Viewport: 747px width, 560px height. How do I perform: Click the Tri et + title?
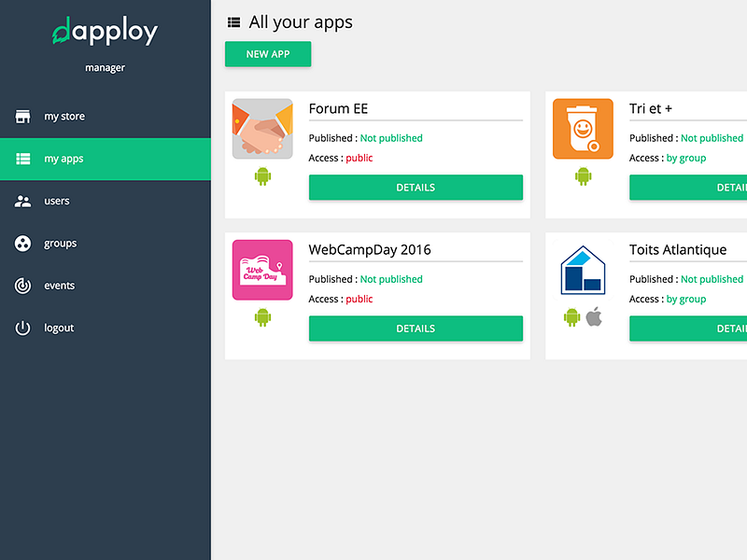point(650,108)
